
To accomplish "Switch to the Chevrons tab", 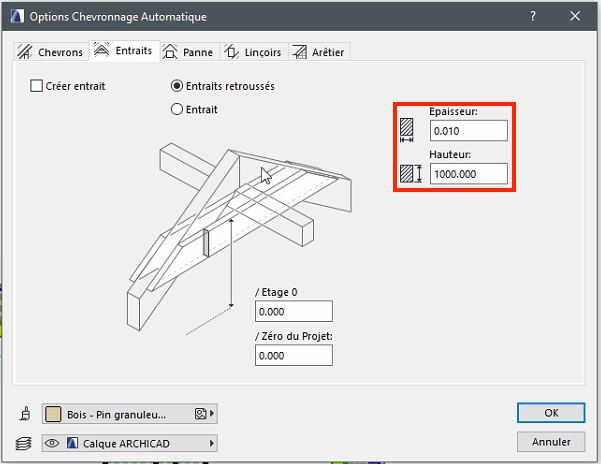I will coord(51,52).
